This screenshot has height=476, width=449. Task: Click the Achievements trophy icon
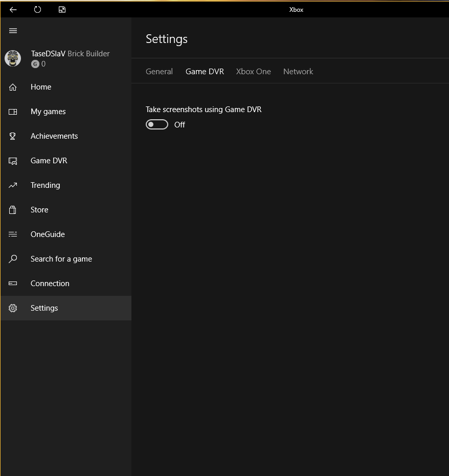[13, 136]
